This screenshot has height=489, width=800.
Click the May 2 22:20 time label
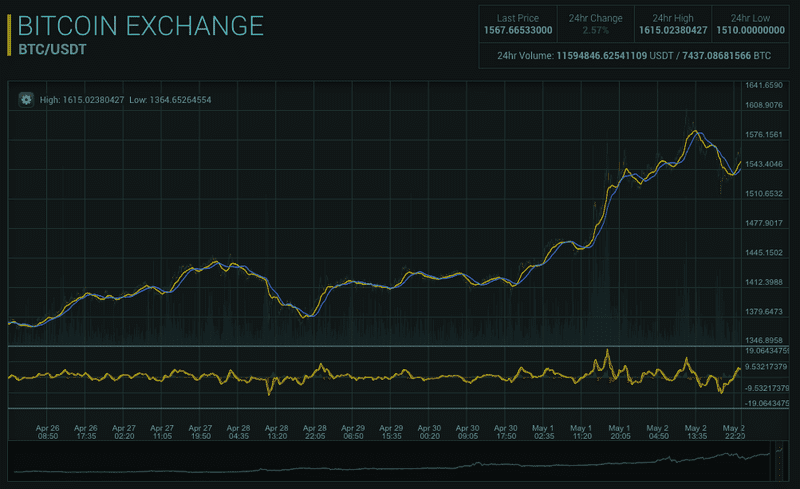coord(734,432)
